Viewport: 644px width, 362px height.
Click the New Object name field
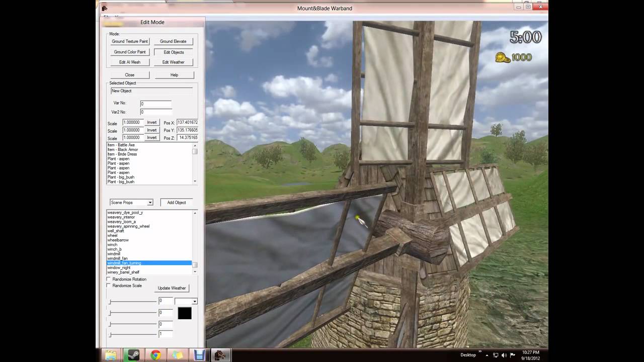151,91
